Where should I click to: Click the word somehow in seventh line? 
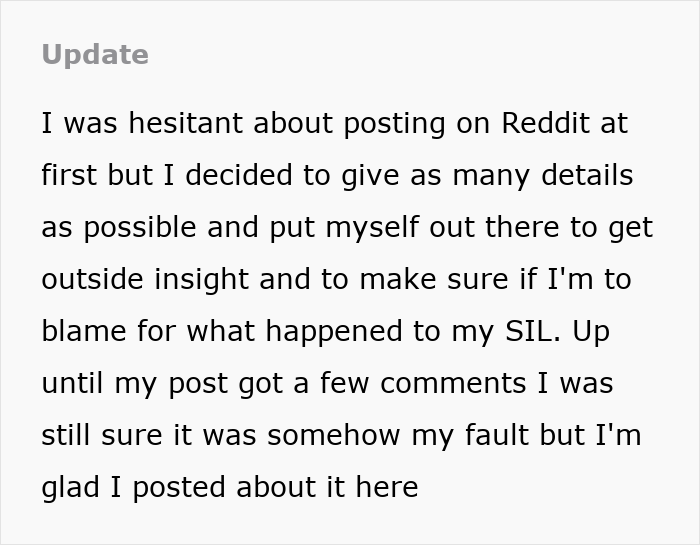333,435
